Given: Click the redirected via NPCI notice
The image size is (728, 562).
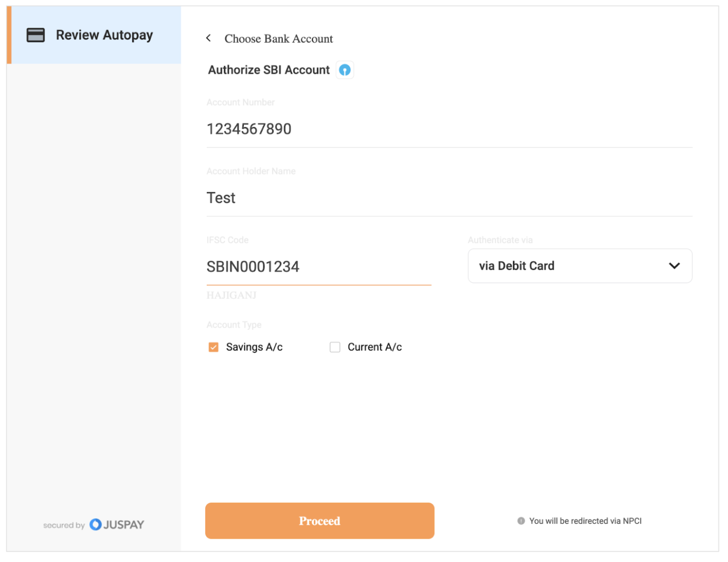Looking at the screenshot, I should 585,521.
